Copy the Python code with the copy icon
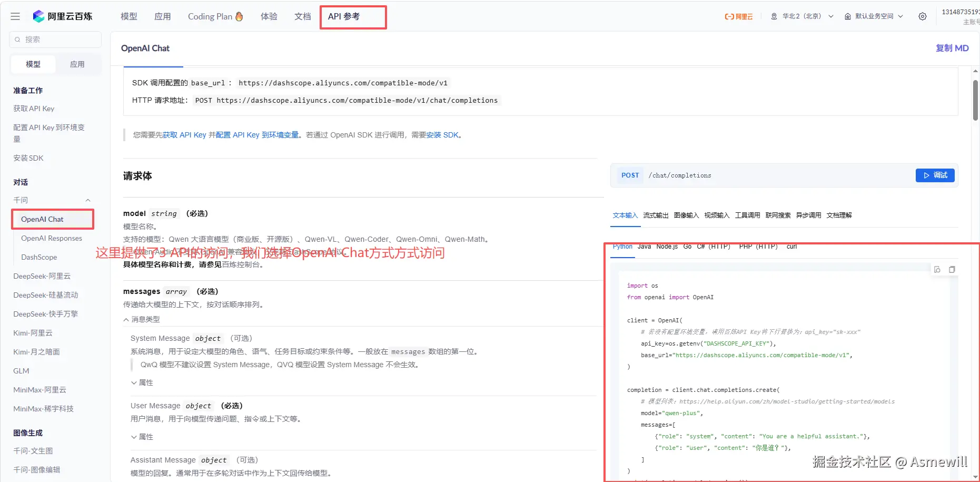 (x=952, y=270)
